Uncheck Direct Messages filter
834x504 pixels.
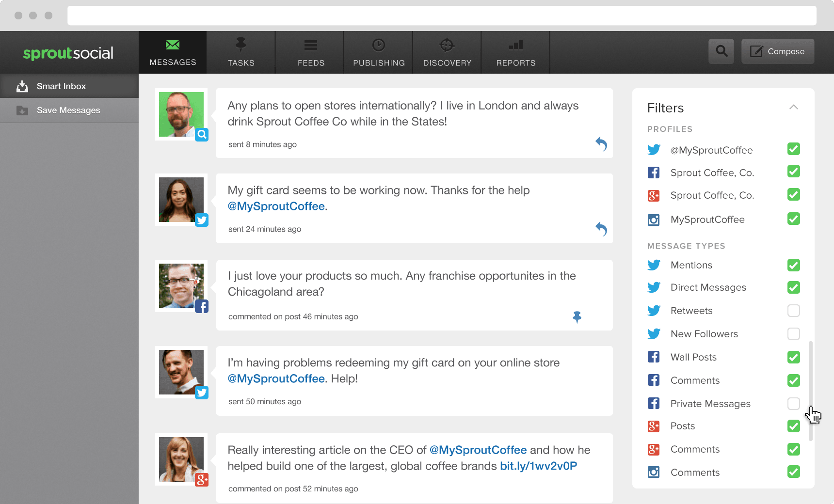(794, 287)
